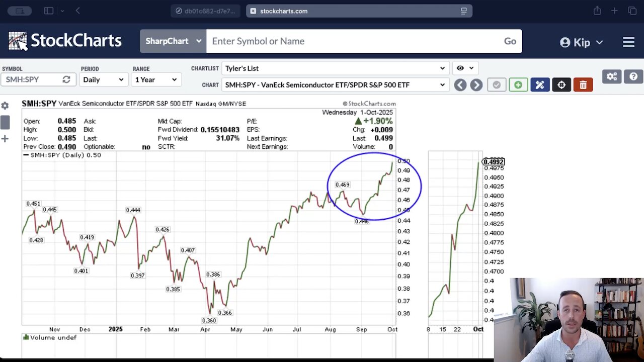The width and height of the screenshot is (644, 362).
Task: Click the green plus add-chart icon
Action: pyautogui.click(x=518, y=85)
